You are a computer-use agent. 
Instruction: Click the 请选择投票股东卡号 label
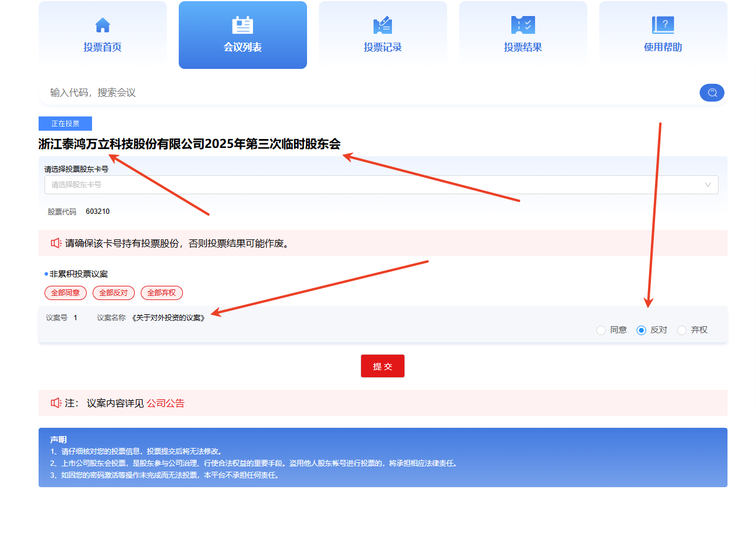click(x=77, y=169)
